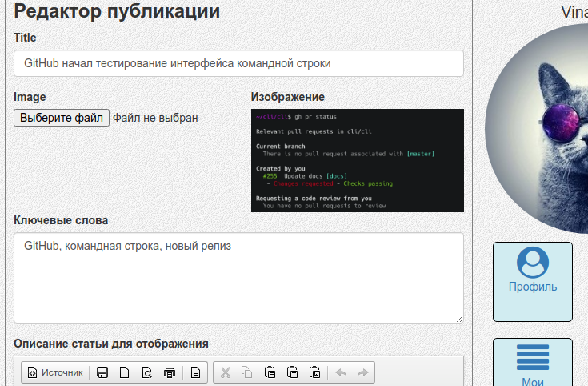Click the Выберите файл button
The height and width of the screenshot is (386, 588).
62,118
